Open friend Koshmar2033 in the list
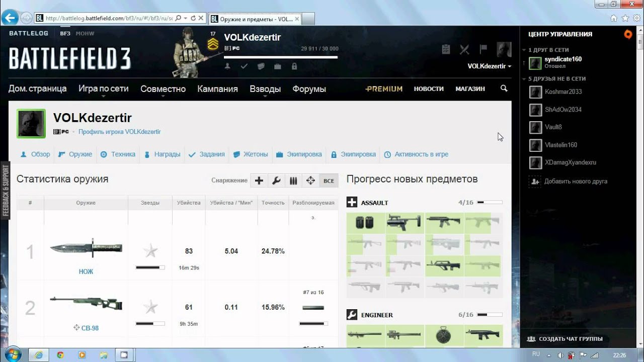Viewport: 644px width, 362px height. click(x=563, y=92)
